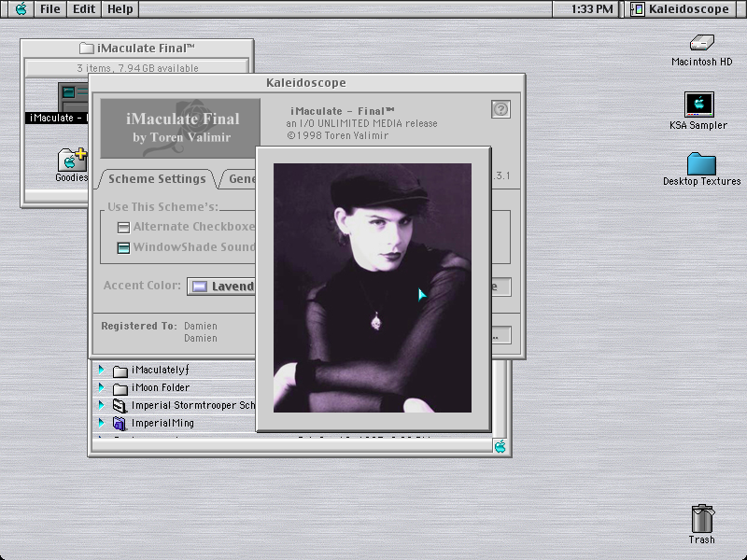Select the iMaculate scheme file icon

pyautogui.click(x=73, y=97)
